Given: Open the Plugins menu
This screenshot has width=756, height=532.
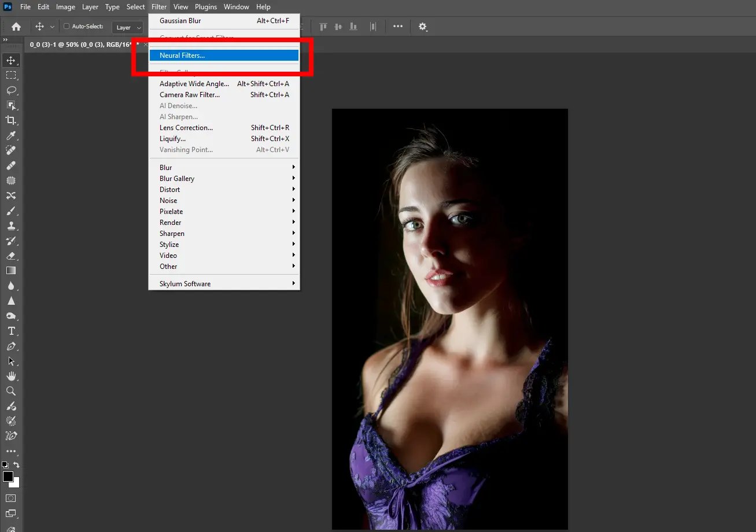Looking at the screenshot, I should (206, 7).
